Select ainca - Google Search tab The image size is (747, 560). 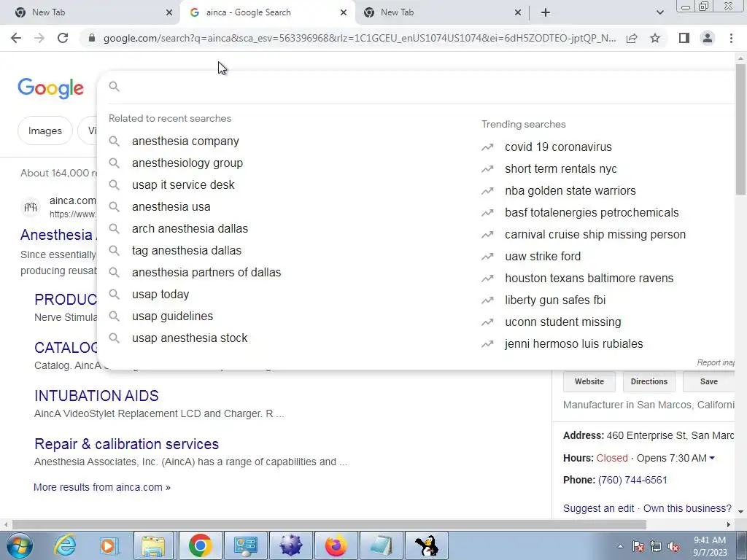267,12
